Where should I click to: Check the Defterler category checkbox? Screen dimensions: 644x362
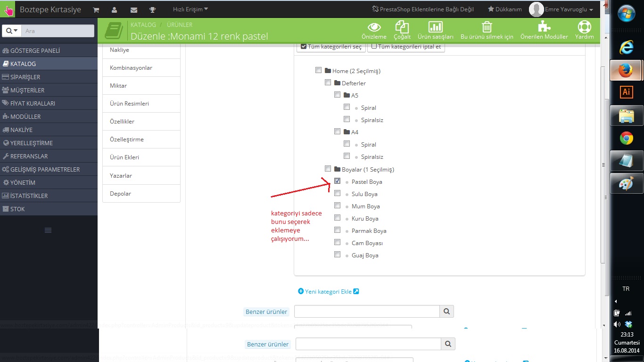click(x=328, y=82)
